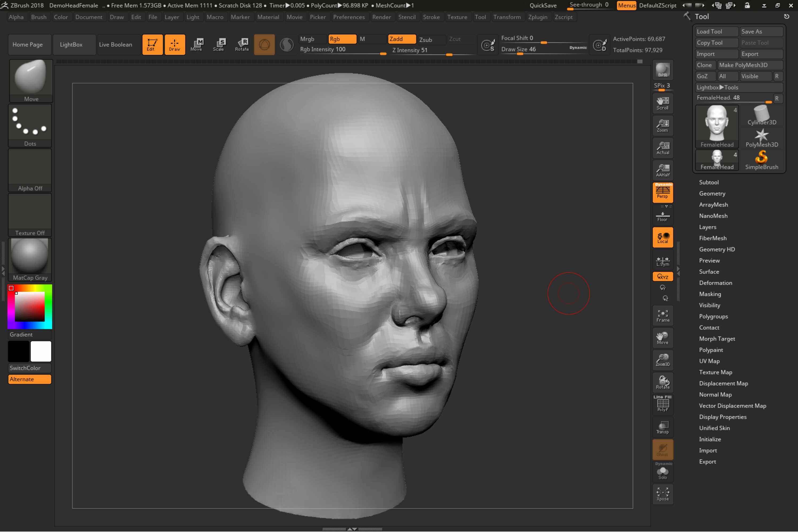
Task: Open the Zplugin menu
Action: tap(537, 17)
